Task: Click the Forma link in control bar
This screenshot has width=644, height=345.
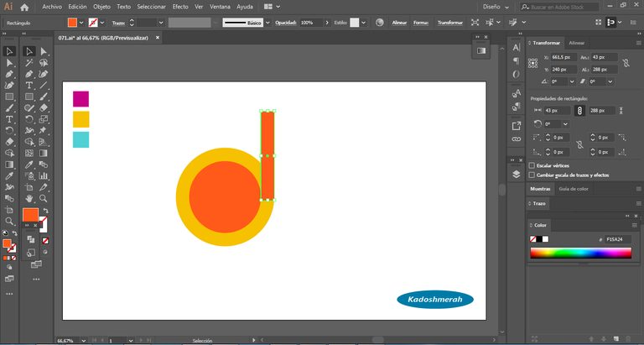Action: click(421, 23)
